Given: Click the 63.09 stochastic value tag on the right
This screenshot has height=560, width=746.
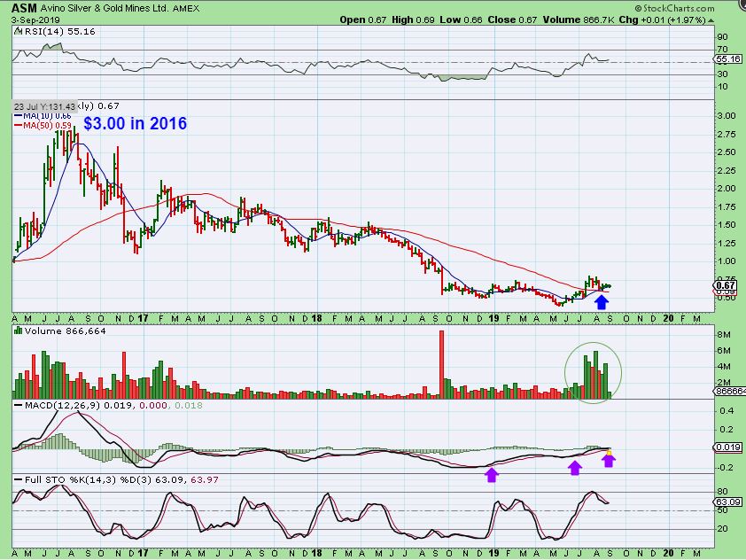Looking at the screenshot, I should pos(728,502).
